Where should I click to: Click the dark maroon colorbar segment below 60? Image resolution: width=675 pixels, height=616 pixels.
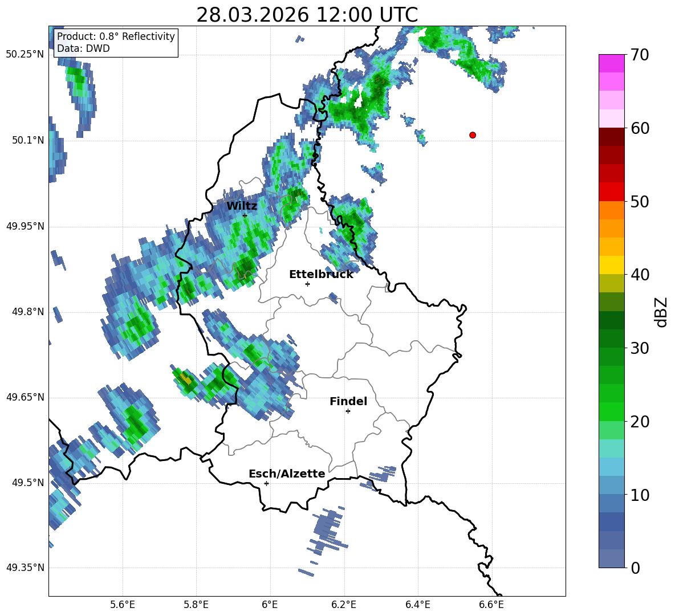click(x=611, y=137)
